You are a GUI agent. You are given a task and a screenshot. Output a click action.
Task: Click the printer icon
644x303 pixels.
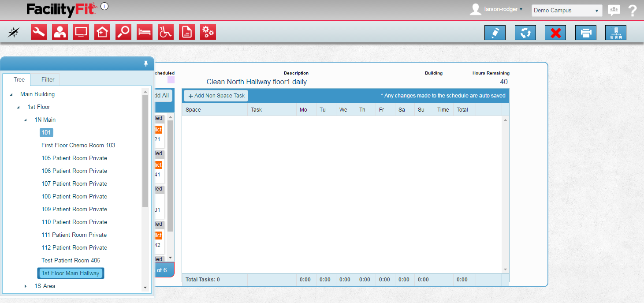pos(586,33)
